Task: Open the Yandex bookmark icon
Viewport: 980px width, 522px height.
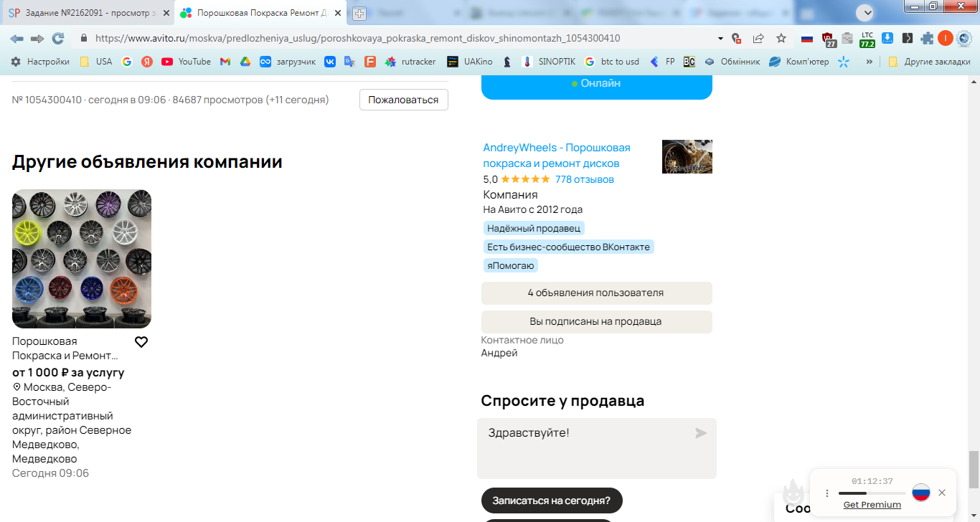Action: pos(147,62)
